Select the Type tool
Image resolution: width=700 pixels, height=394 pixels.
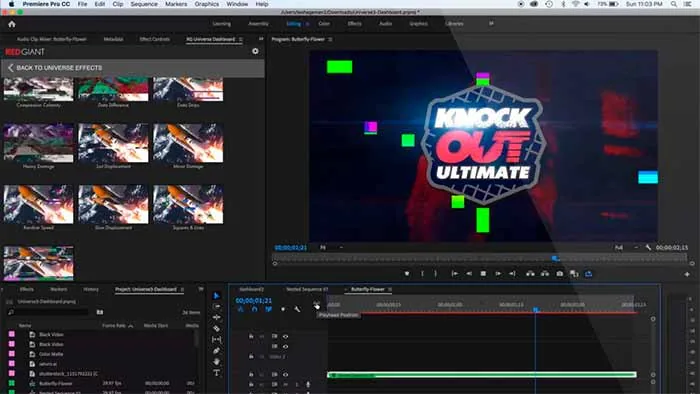click(217, 373)
